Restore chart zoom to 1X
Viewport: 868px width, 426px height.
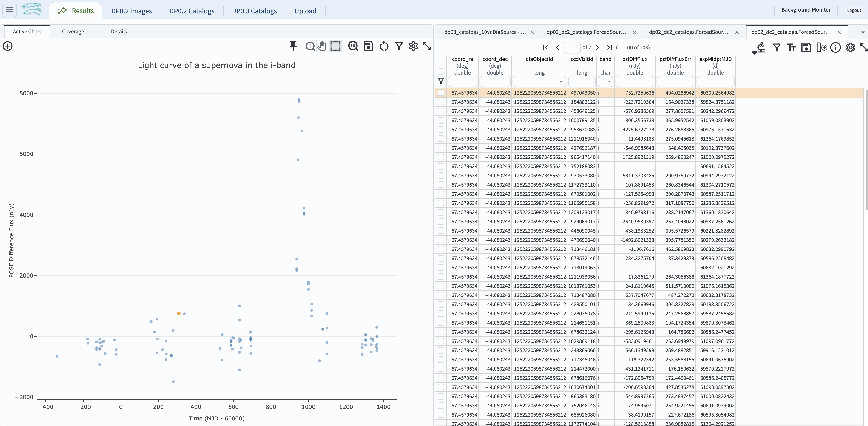(x=353, y=46)
